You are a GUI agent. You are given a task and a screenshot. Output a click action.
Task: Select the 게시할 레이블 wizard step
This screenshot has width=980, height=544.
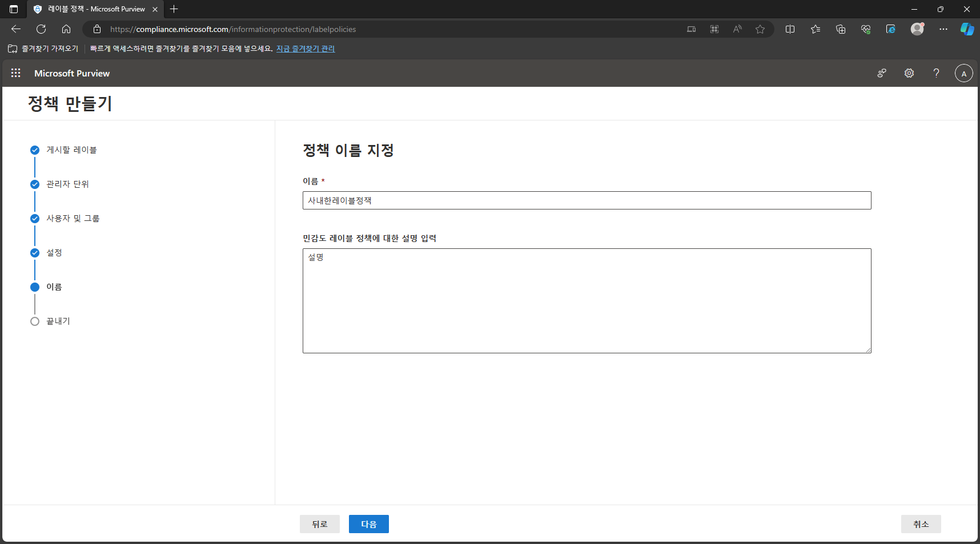pyautogui.click(x=71, y=150)
